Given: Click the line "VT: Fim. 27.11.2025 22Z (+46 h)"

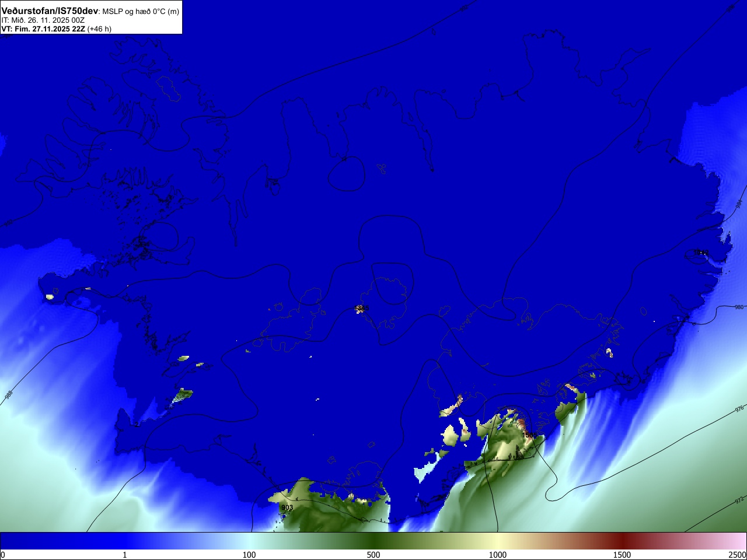Looking at the screenshot, I should 56,29.
